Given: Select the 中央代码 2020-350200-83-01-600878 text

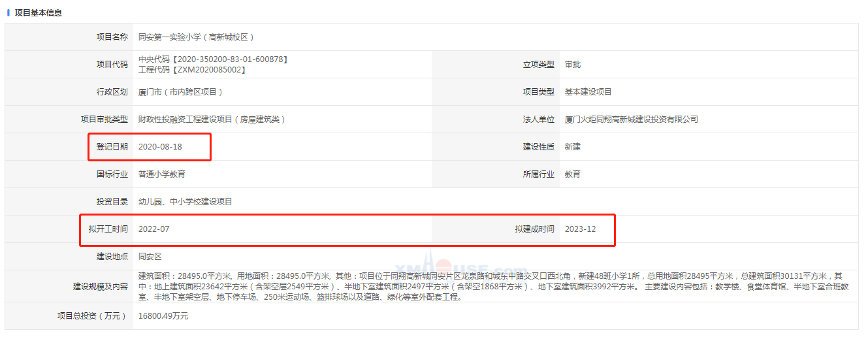Looking at the screenshot, I should pos(213,59).
